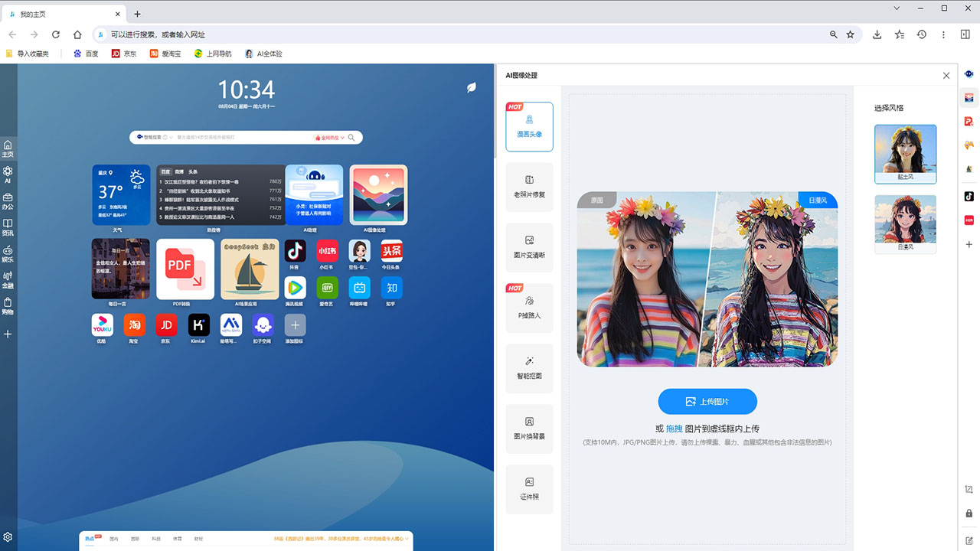Open the 证件照 ID photo tool

529,489
